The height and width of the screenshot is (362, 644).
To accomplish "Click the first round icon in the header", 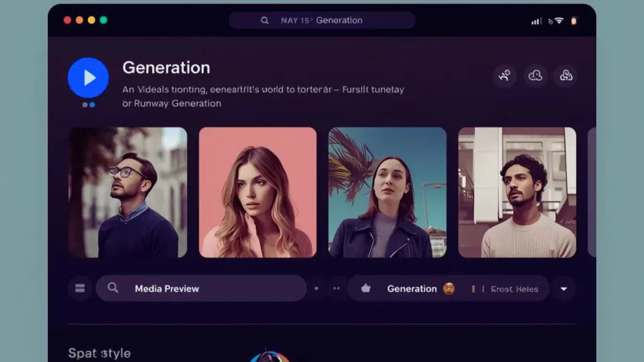I will 504,75.
